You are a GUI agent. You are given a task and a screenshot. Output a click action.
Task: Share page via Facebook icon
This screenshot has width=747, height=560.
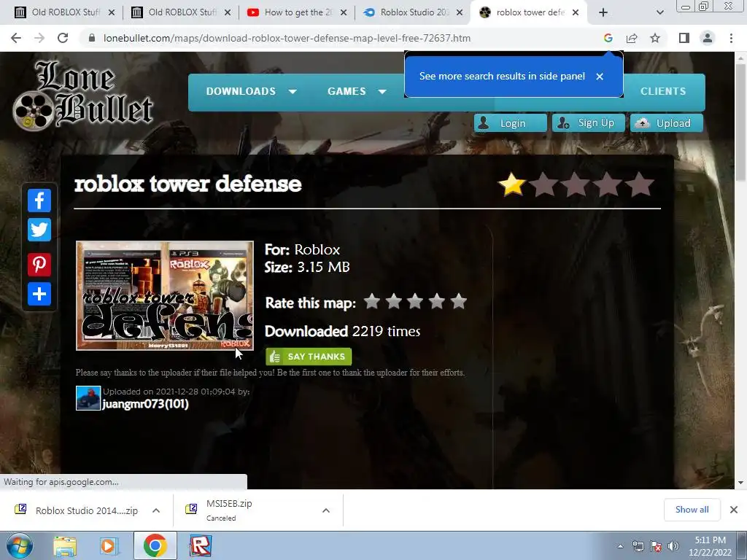coord(39,201)
